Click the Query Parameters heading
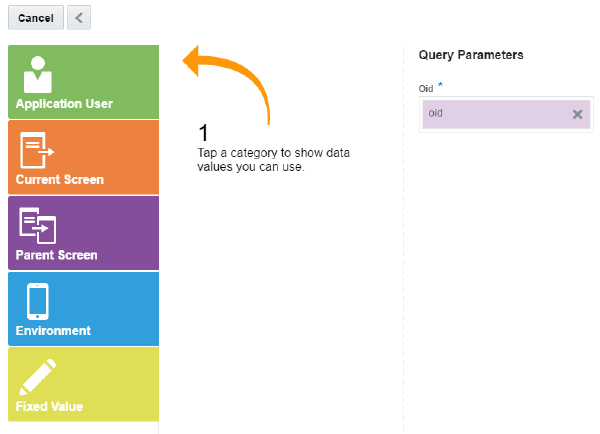The height and width of the screenshot is (434, 600). [x=471, y=55]
